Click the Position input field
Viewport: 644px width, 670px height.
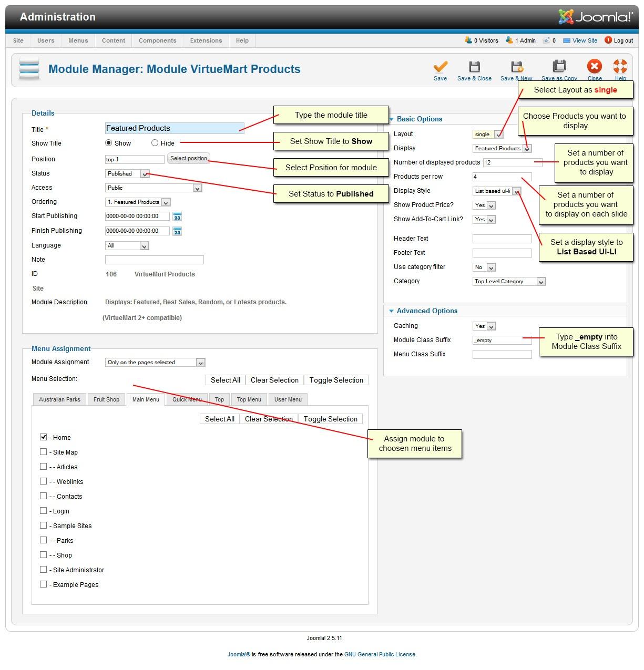click(135, 159)
